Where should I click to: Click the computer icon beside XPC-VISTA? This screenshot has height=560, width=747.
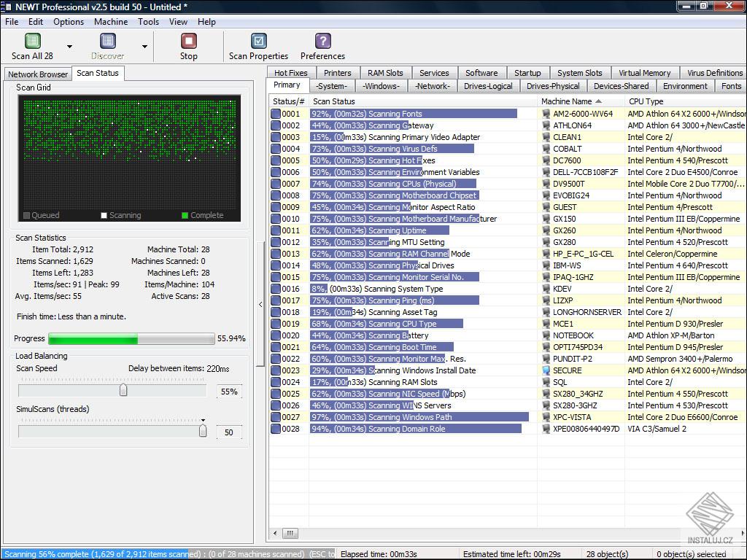(546, 417)
